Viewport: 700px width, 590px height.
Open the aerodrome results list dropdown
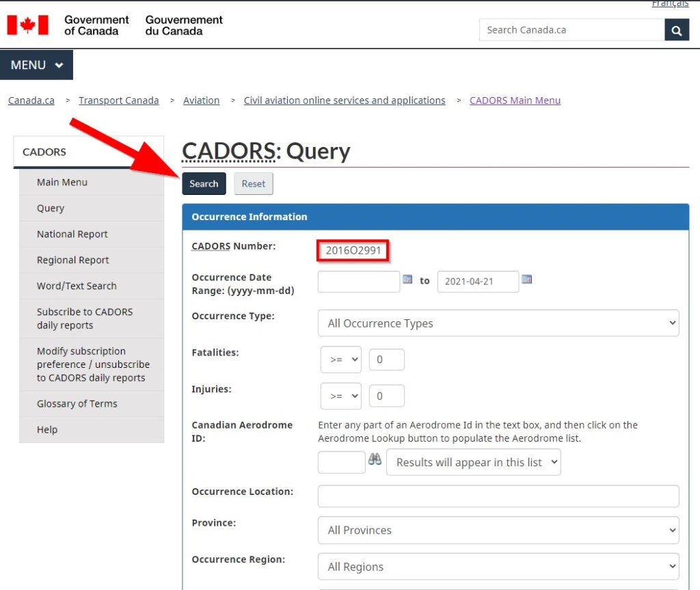(473, 462)
